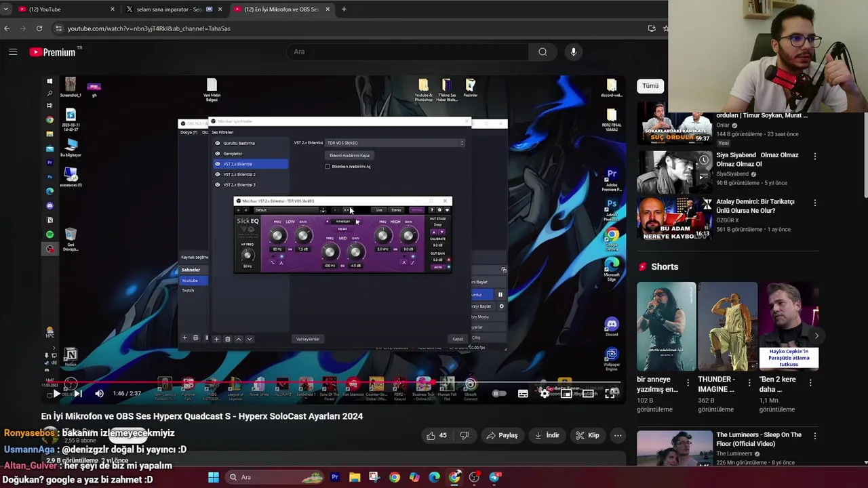Screen dimensions: 868x488
Task: Open options for Atalay Demirci video
Action: pos(815,203)
